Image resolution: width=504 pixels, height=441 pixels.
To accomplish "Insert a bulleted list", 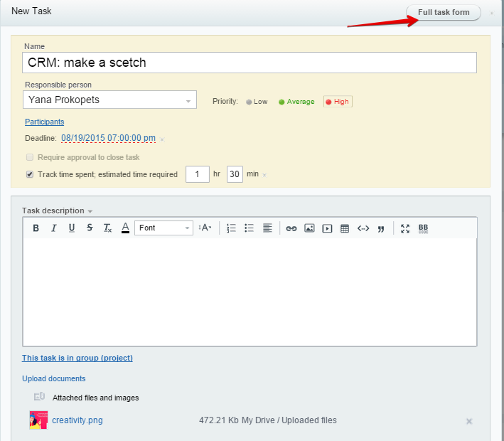I will point(249,228).
